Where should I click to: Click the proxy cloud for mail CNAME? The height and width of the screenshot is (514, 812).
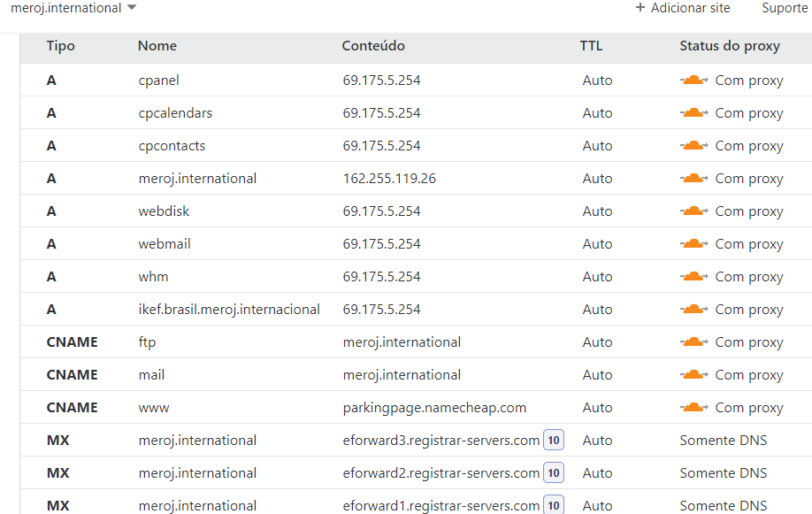tap(694, 374)
